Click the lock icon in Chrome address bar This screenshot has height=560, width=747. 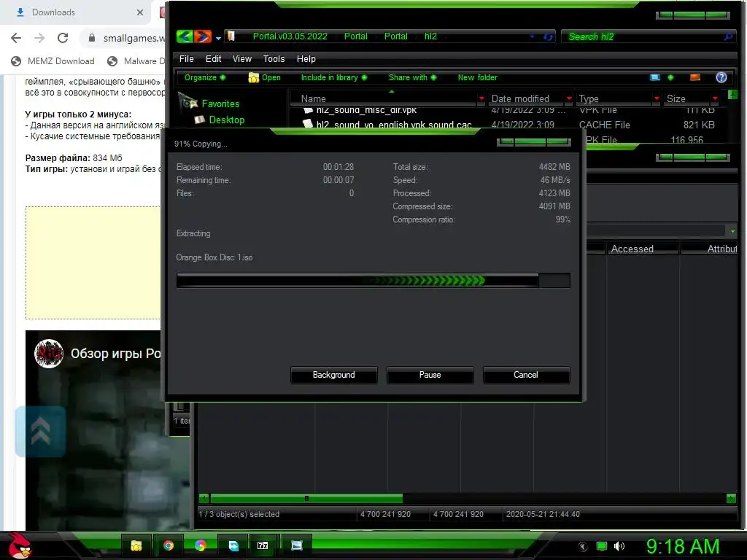click(92, 38)
